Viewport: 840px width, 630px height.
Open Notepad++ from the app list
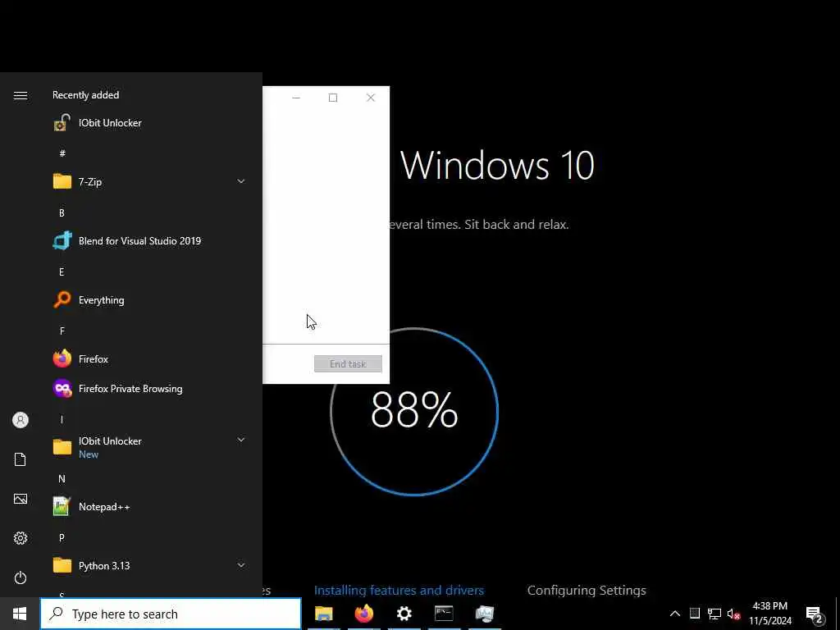tap(150, 506)
